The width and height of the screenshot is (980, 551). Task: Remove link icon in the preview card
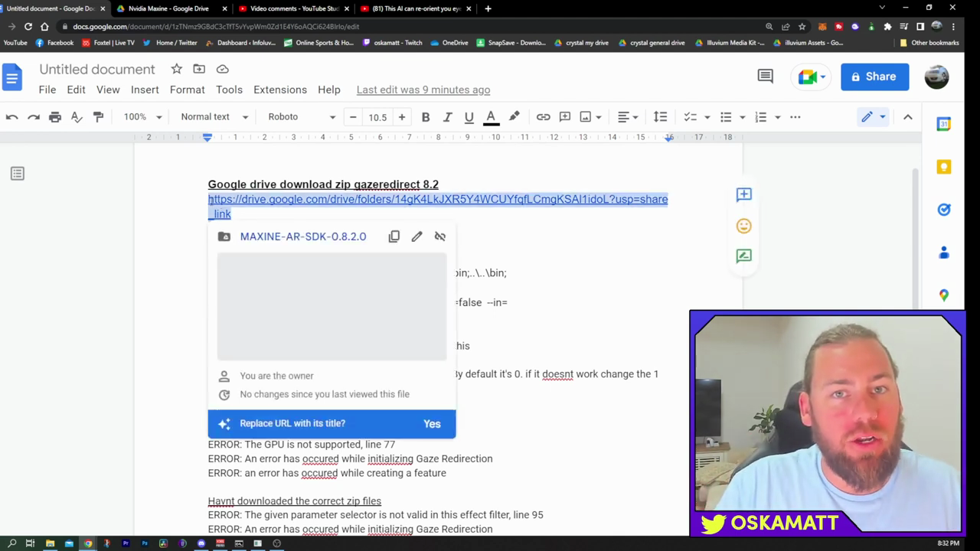[x=440, y=236]
